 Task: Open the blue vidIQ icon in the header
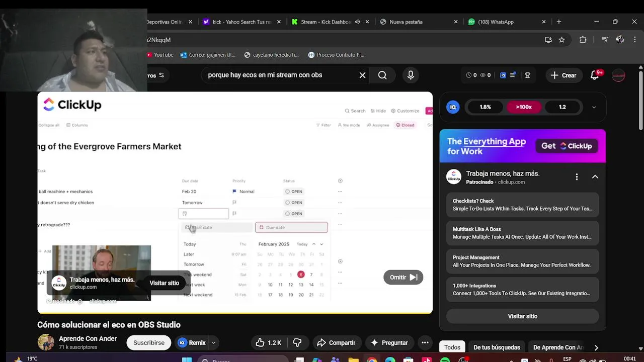pyautogui.click(x=503, y=75)
